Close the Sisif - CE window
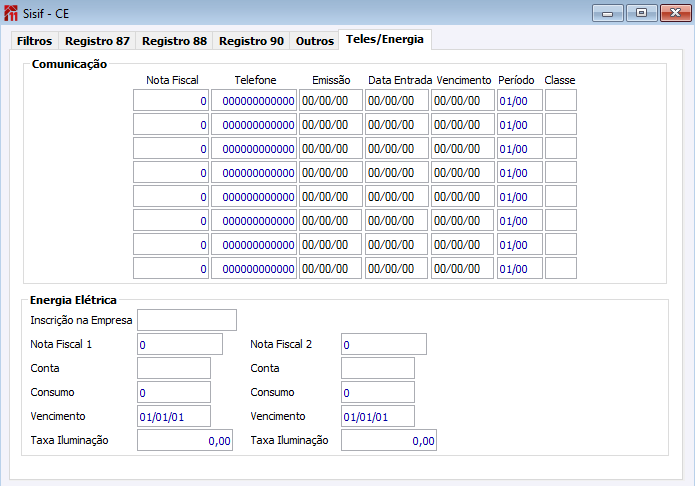 pyautogui.click(x=675, y=13)
